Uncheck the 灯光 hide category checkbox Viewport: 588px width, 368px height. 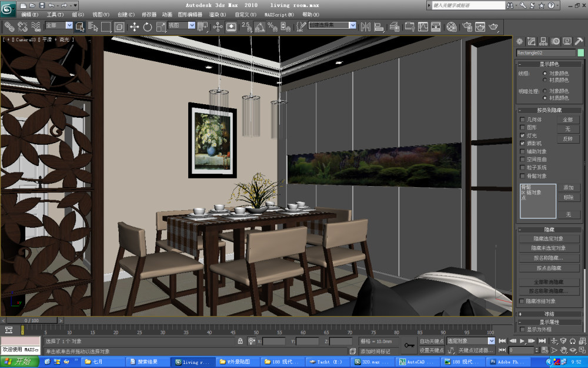coord(522,135)
